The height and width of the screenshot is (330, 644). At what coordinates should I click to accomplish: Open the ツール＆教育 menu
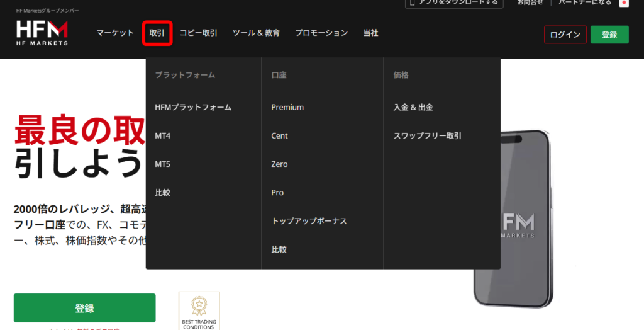tap(257, 33)
